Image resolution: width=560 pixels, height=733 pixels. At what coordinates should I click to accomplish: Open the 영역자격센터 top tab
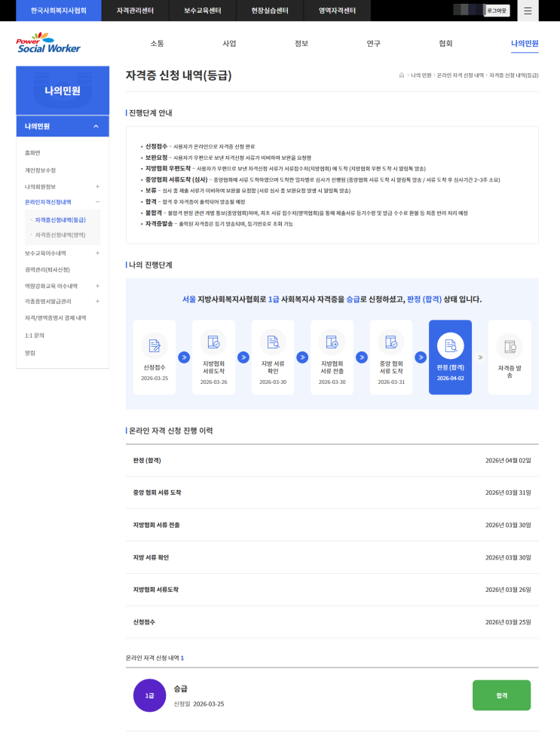point(337,11)
